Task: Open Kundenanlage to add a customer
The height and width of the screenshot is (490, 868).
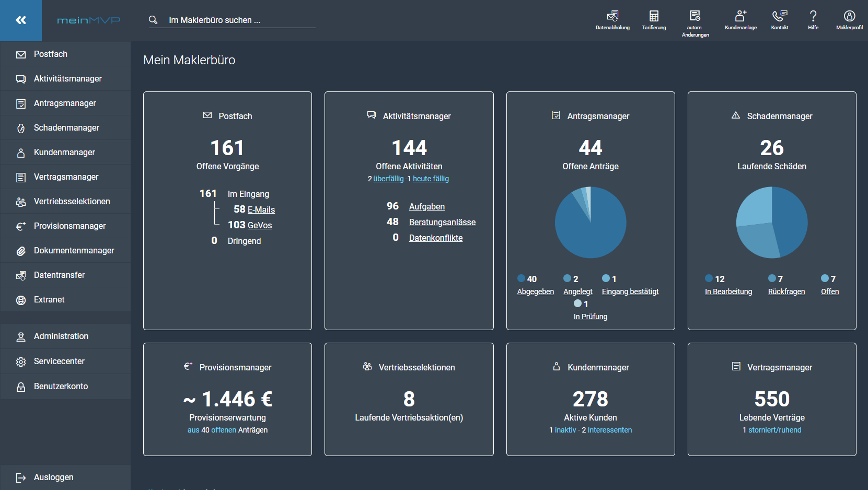Action: click(740, 20)
